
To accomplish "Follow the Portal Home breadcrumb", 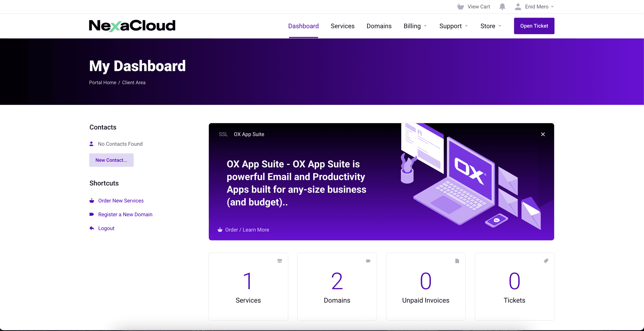I will pyautogui.click(x=103, y=82).
